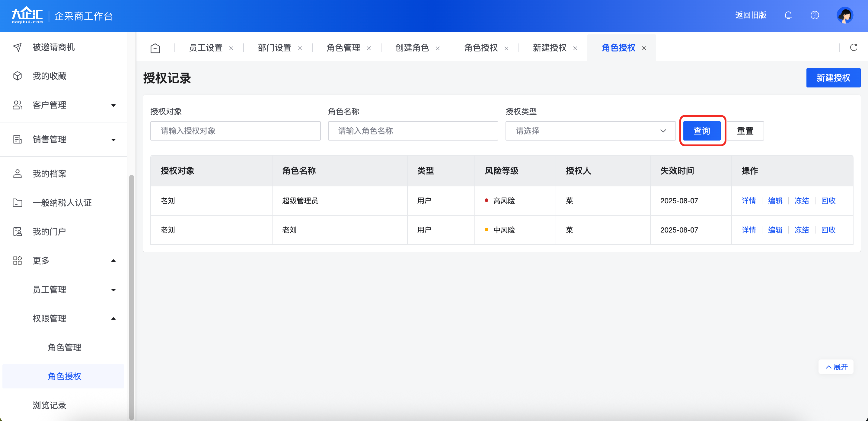Open 被邀请商机 in the sidebar
The width and height of the screenshot is (868, 421).
pos(53,47)
